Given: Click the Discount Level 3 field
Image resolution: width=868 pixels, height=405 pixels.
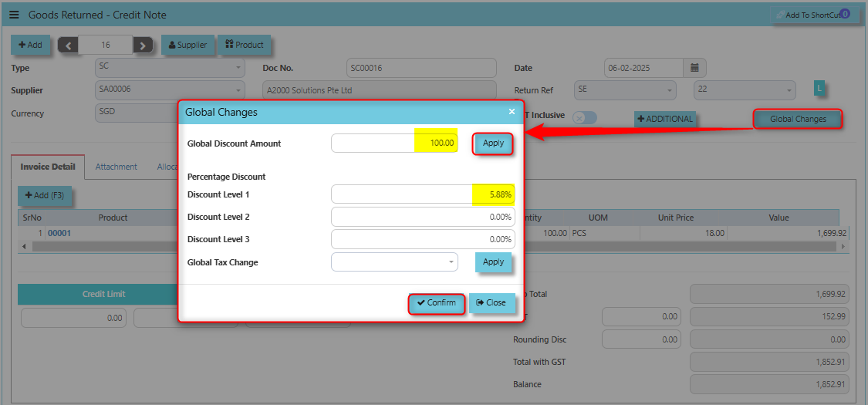Looking at the screenshot, I should coord(423,240).
